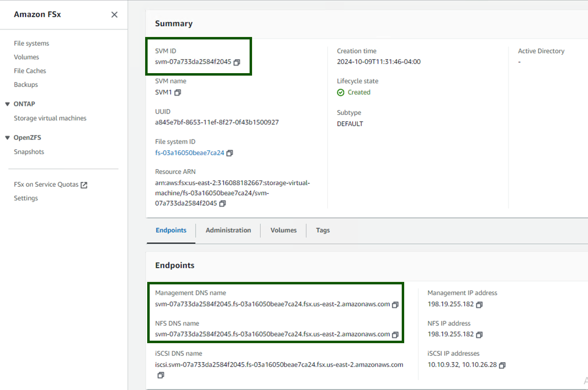Click the Management IP 198.19.255.182 value
Image resolution: width=588 pixels, height=390 pixels.
click(451, 304)
